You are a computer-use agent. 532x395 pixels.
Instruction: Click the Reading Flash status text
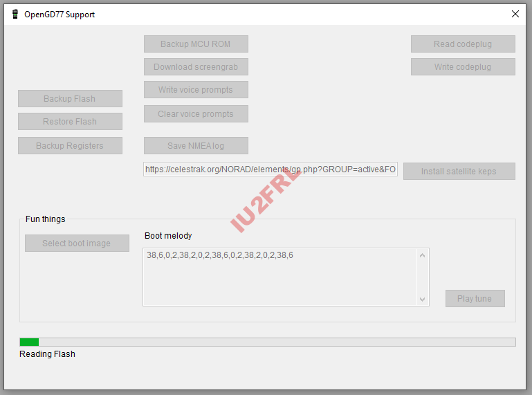(47, 354)
